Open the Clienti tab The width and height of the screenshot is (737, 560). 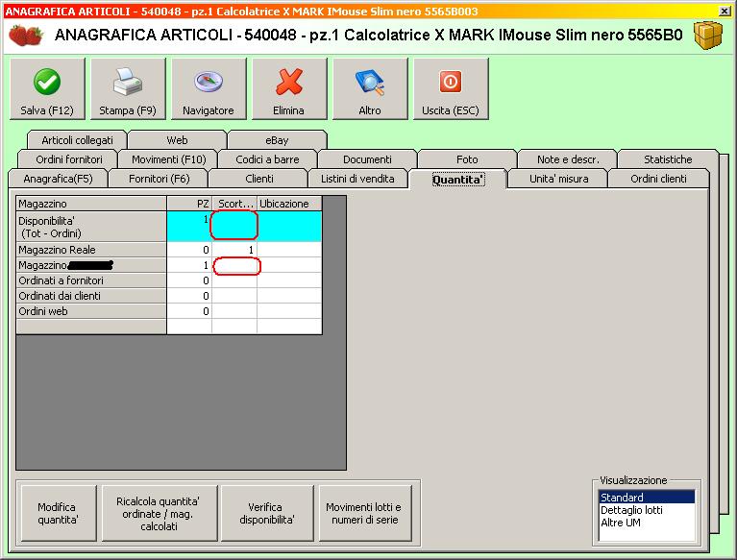(259, 179)
